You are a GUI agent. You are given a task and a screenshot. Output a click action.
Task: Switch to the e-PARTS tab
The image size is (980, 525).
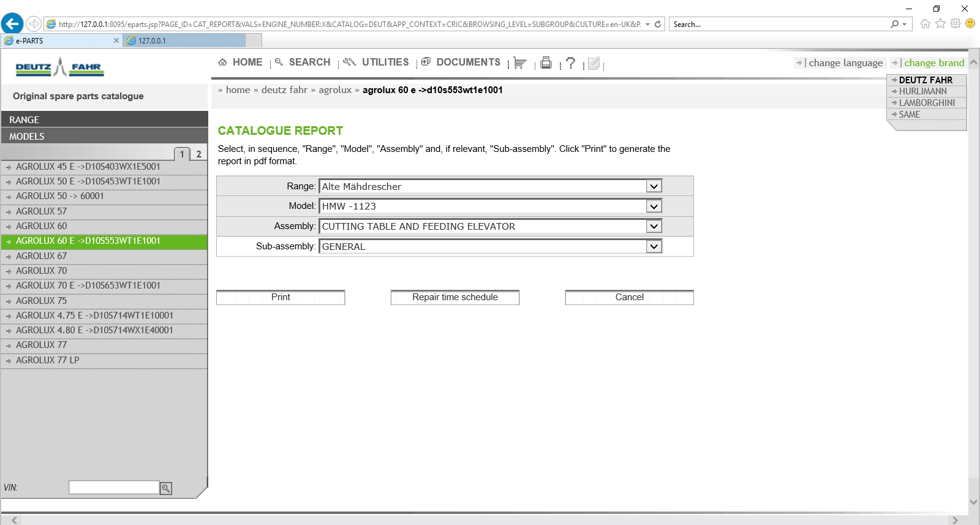point(61,40)
